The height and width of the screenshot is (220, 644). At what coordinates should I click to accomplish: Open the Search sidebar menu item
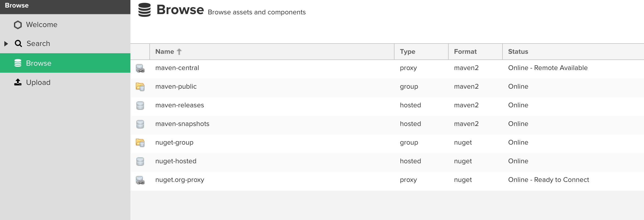click(38, 44)
